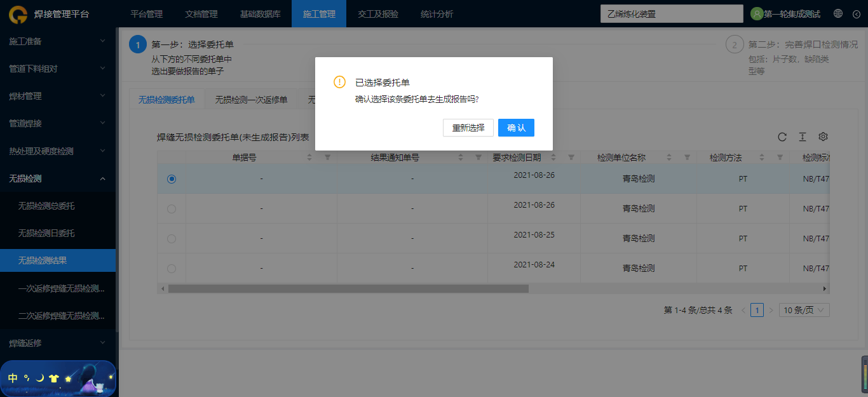Filter the 单据号 column
This screenshot has width=868, height=397.
[328, 157]
